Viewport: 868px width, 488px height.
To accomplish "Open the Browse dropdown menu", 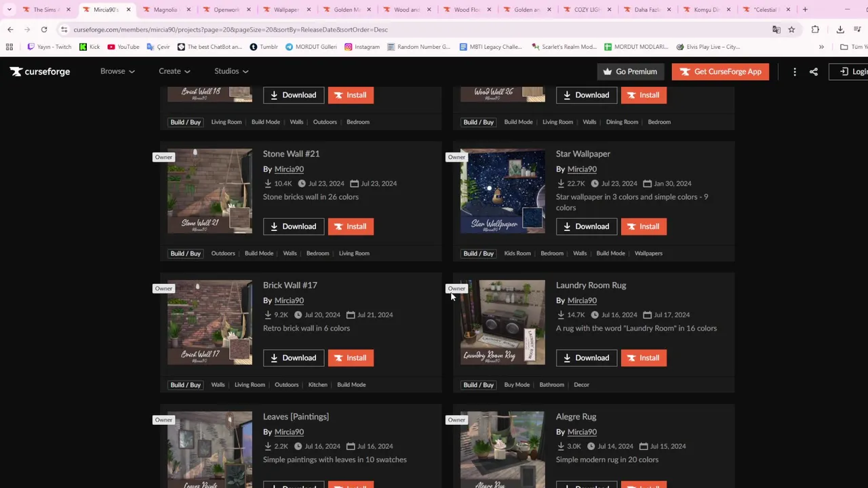I will pyautogui.click(x=117, y=71).
